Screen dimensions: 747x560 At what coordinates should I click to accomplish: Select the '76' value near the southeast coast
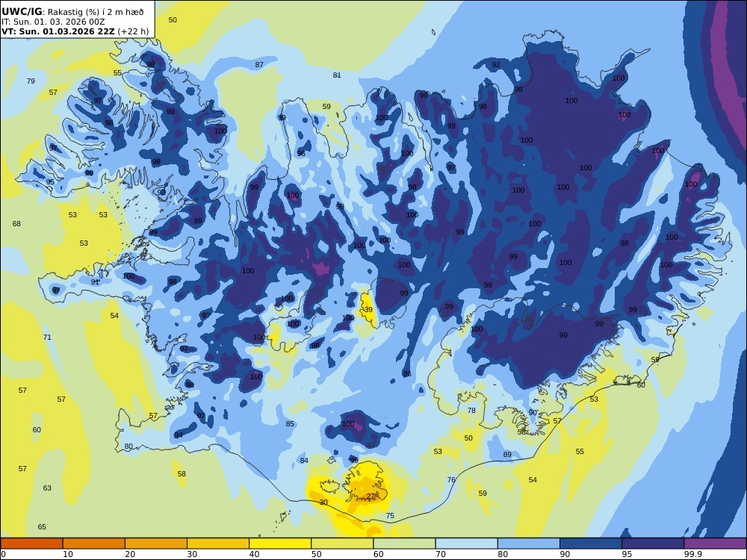452,480
